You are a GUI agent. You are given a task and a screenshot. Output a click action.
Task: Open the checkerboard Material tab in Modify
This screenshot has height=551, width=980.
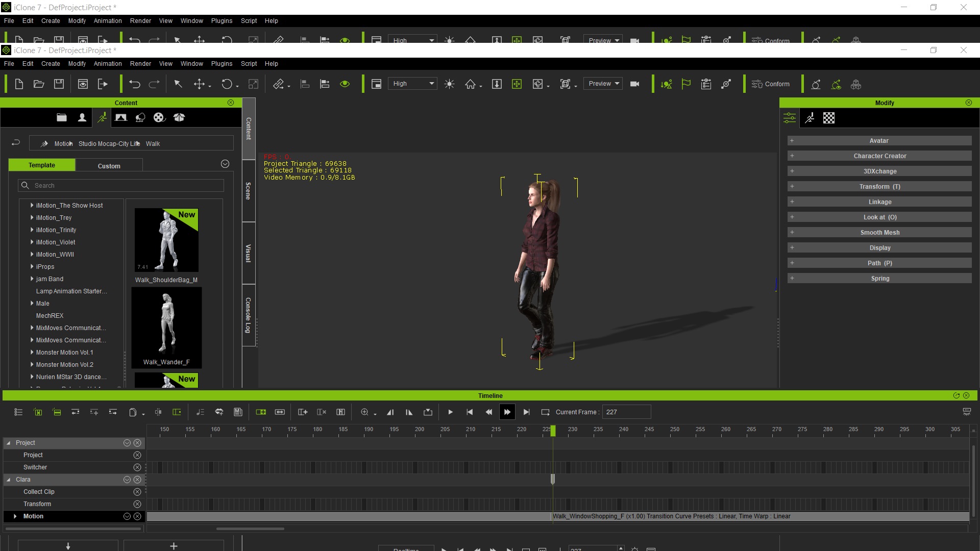[829, 118]
